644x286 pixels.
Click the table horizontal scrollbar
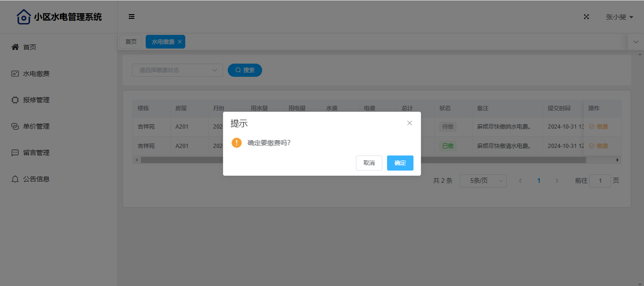363,160
